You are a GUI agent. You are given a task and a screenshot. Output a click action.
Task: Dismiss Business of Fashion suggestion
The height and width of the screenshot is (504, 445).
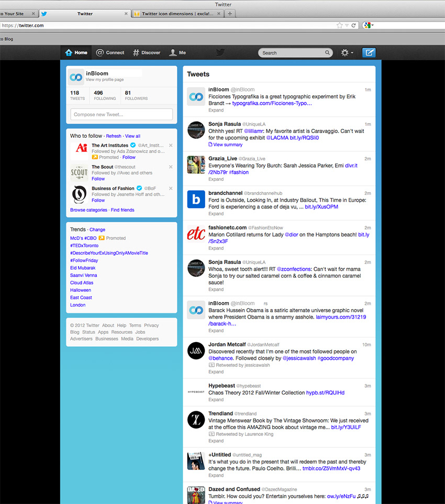point(171,189)
